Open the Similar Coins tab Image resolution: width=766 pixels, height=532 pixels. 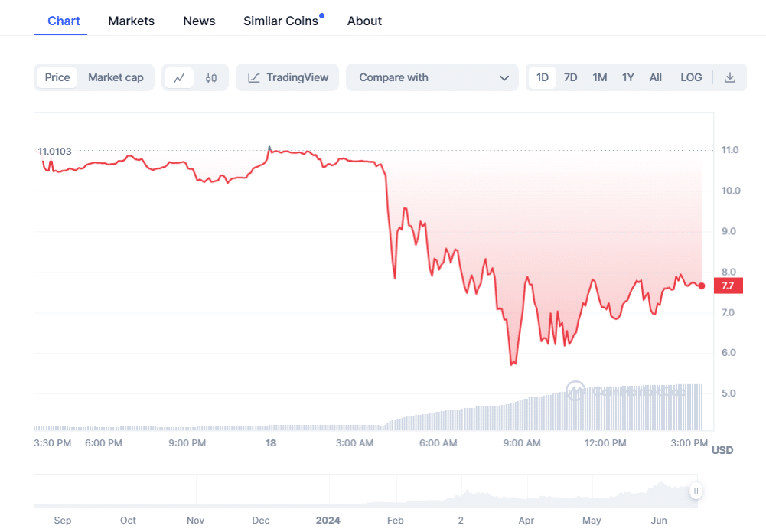pyautogui.click(x=281, y=21)
